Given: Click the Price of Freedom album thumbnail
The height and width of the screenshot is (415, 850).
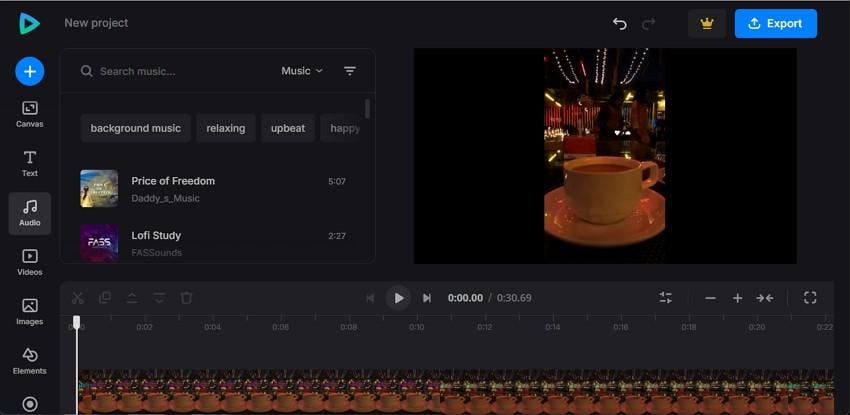Looking at the screenshot, I should (99, 189).
